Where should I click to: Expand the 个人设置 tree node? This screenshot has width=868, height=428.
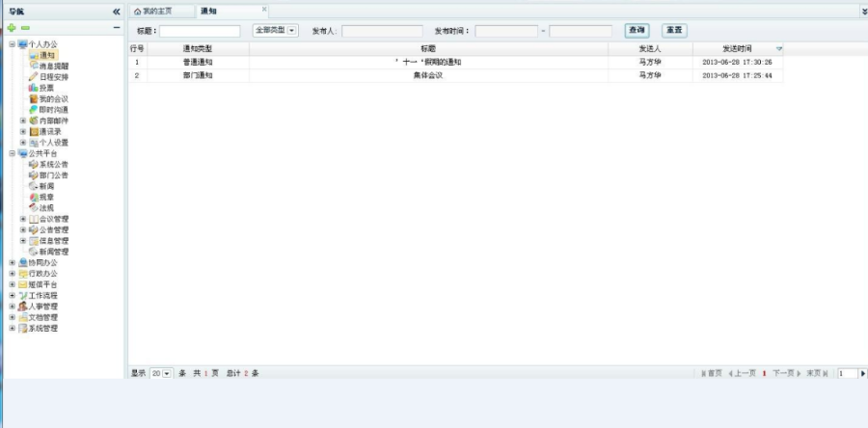coord(23,143)
